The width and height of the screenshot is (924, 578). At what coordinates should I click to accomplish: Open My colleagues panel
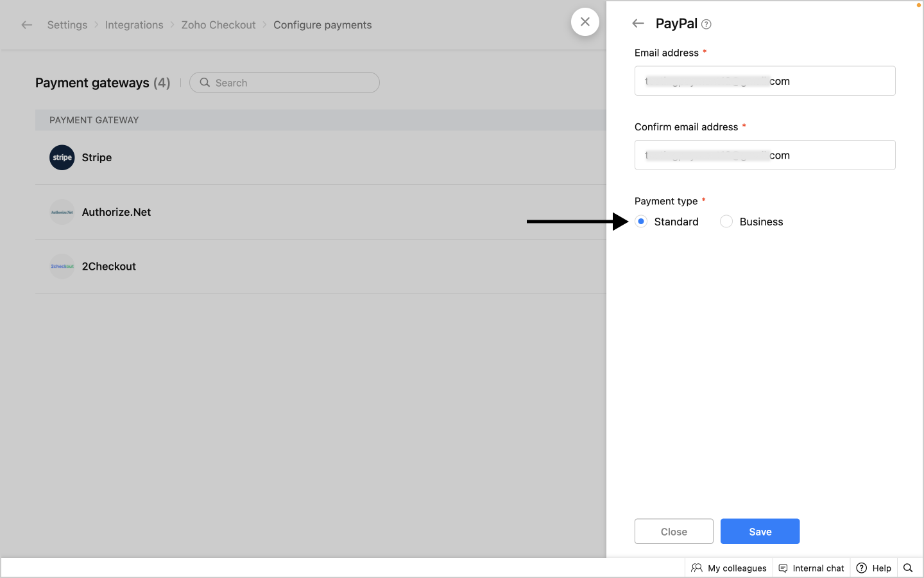729,568
